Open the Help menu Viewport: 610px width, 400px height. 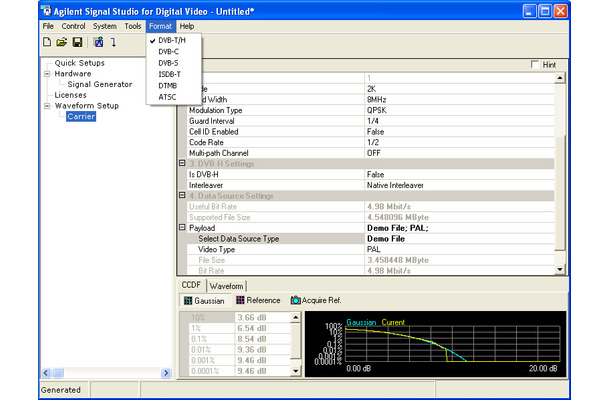coord(187,26)
